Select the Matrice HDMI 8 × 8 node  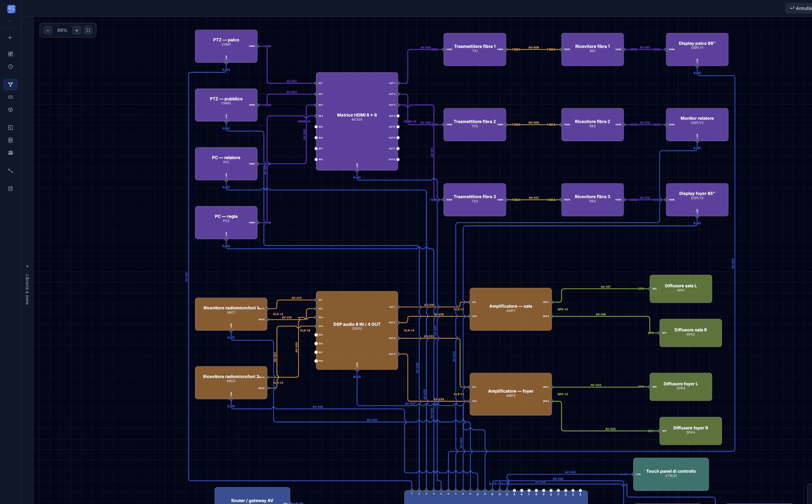tap(357, 121)
